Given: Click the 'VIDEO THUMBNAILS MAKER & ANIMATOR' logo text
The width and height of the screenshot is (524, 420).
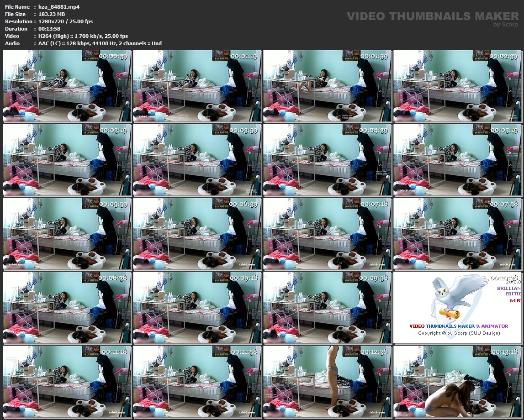Looking at the screenshot, I should click(x=458, y=326).
